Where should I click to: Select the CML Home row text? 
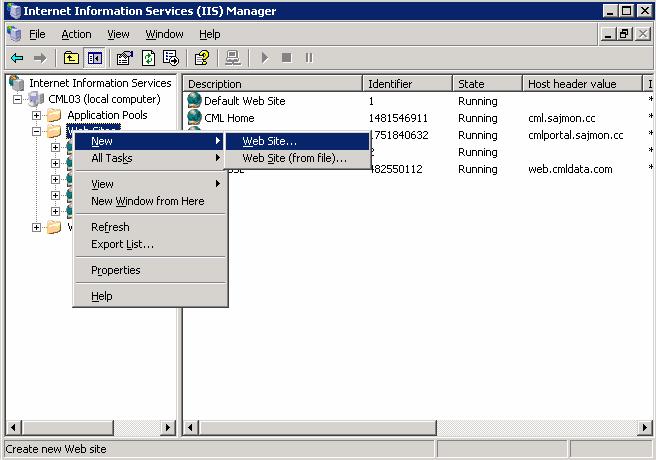pyautogui.click(x=229, y=118)
